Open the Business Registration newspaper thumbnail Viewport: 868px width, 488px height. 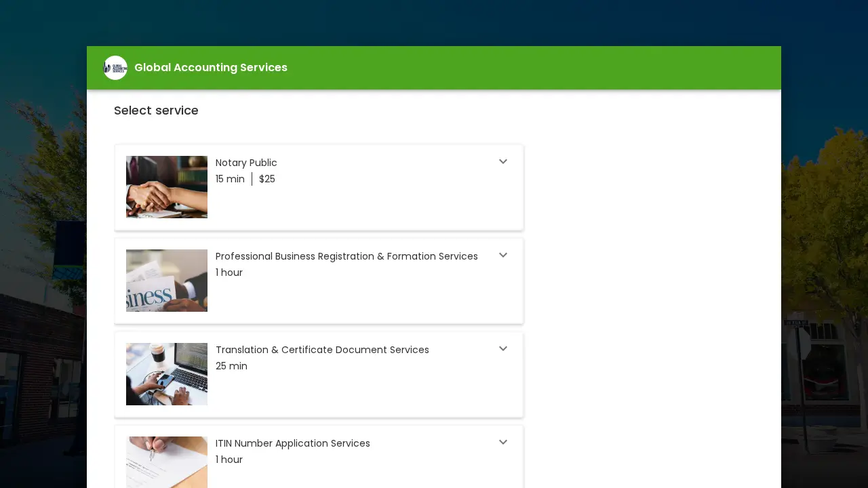(167, 281)
